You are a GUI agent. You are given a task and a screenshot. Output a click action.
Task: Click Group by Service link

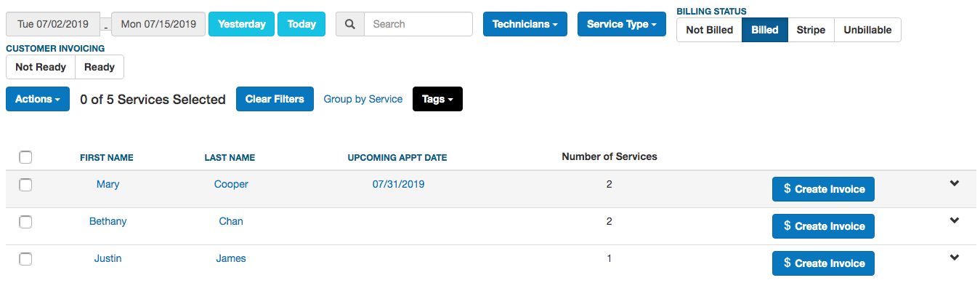click(x=363, y=99)
